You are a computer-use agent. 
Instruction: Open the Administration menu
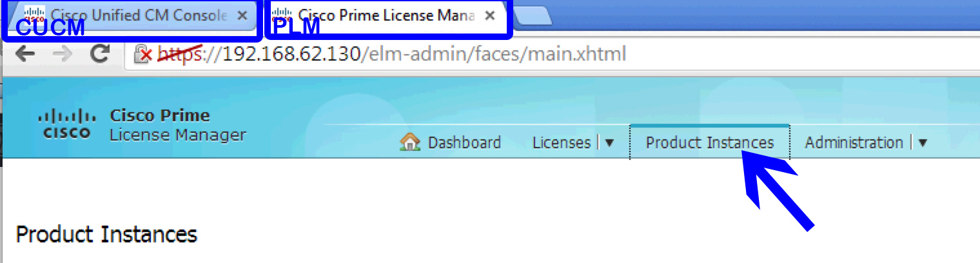(x=854, y=142)
